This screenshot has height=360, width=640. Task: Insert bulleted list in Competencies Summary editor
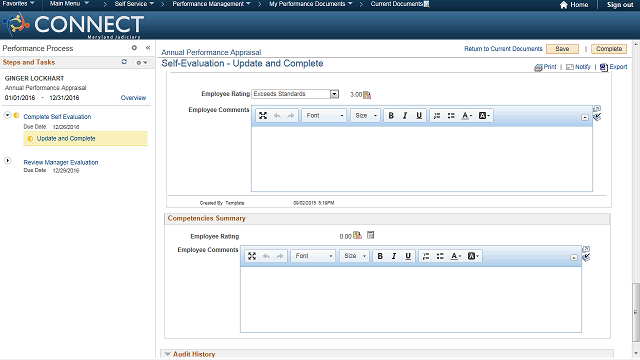click(440, 256)
